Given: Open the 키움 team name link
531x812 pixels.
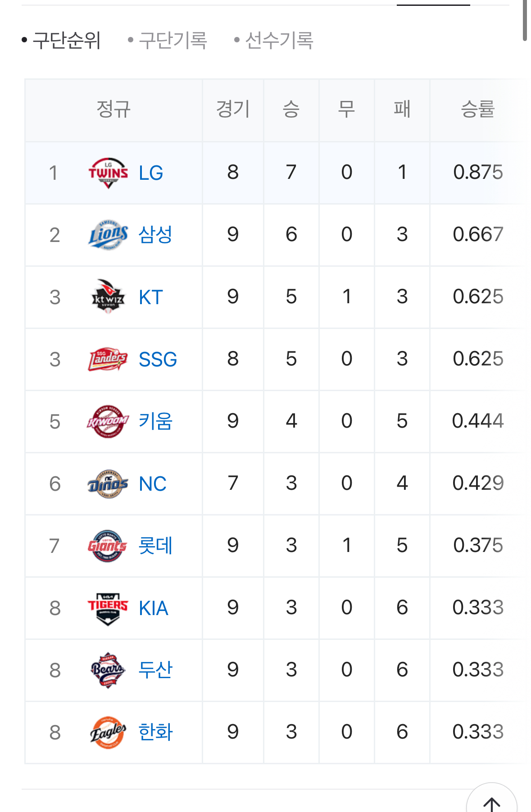Looking at the screenshot, I should click(x=155, y=421).
